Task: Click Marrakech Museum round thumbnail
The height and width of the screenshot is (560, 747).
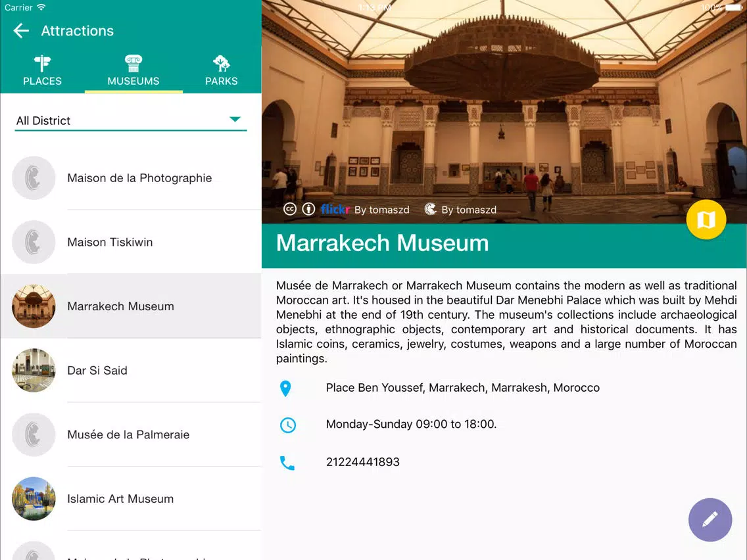Action: (34, 306)
